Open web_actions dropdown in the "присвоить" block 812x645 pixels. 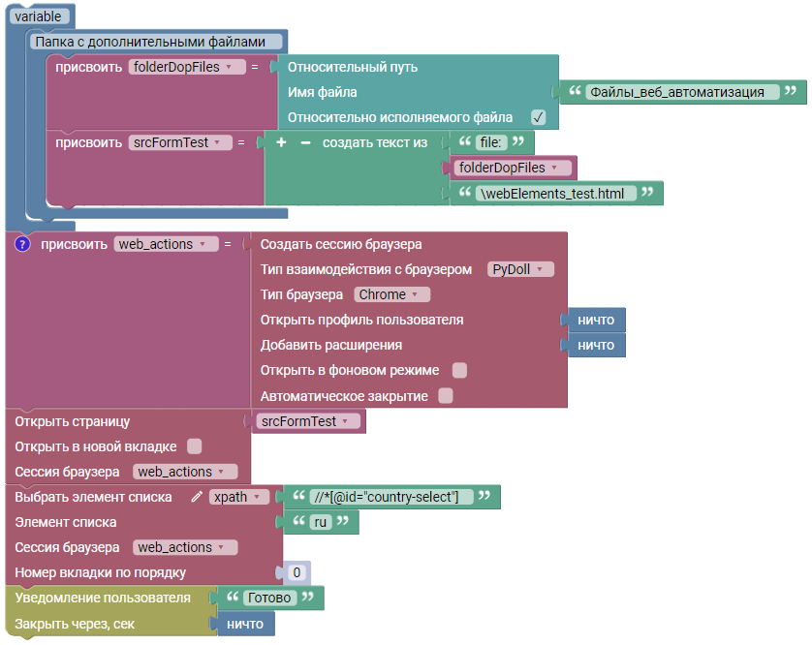coord(167,244)
